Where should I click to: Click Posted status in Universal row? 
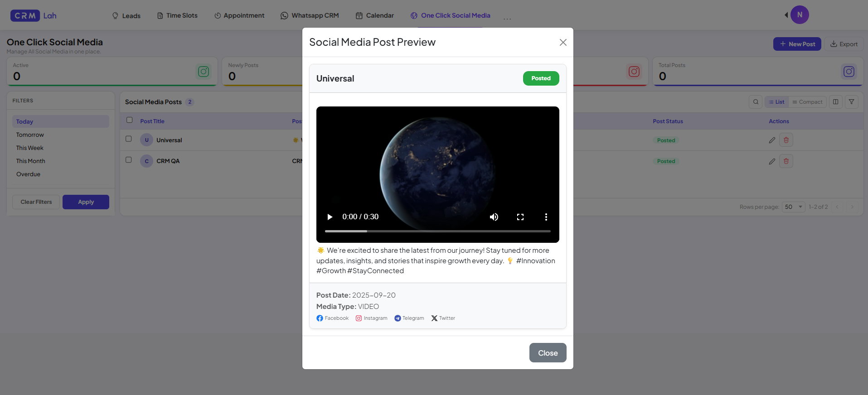(666, 140)
